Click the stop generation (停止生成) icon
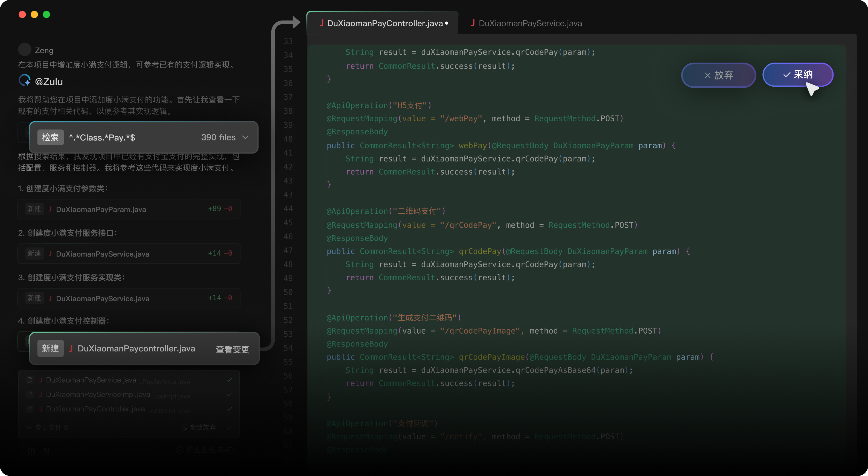The height and width of the screenshot is (476, 868). point(180,450)
